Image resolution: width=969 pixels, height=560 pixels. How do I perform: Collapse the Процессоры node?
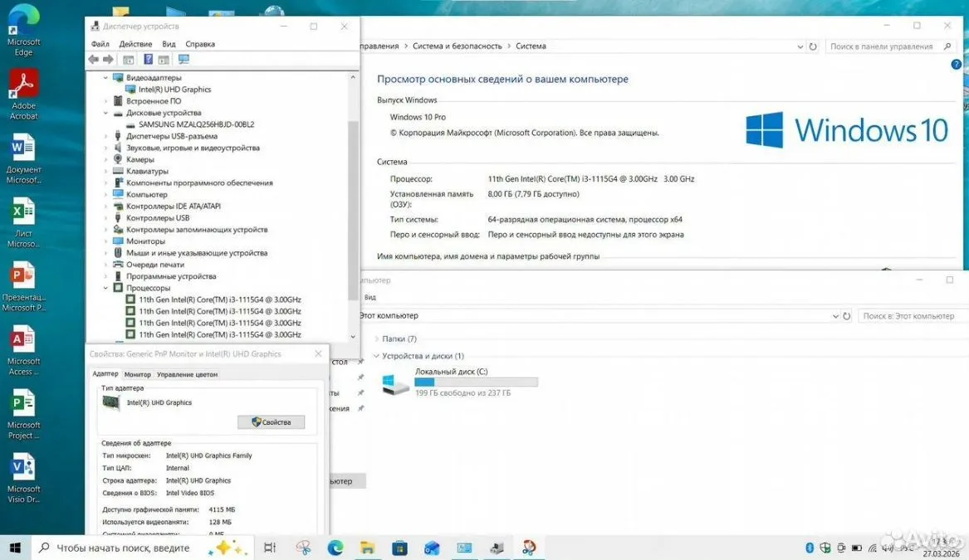[105, 288]
